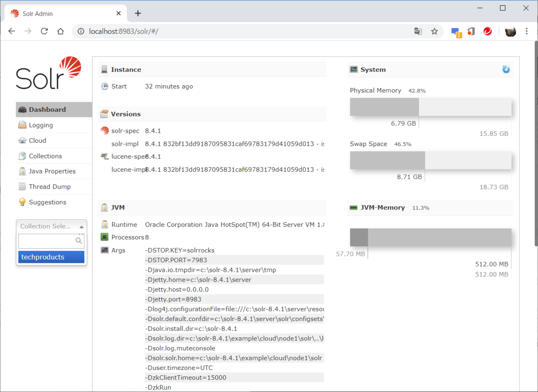Click the solr-spec Solr icon

104,131
